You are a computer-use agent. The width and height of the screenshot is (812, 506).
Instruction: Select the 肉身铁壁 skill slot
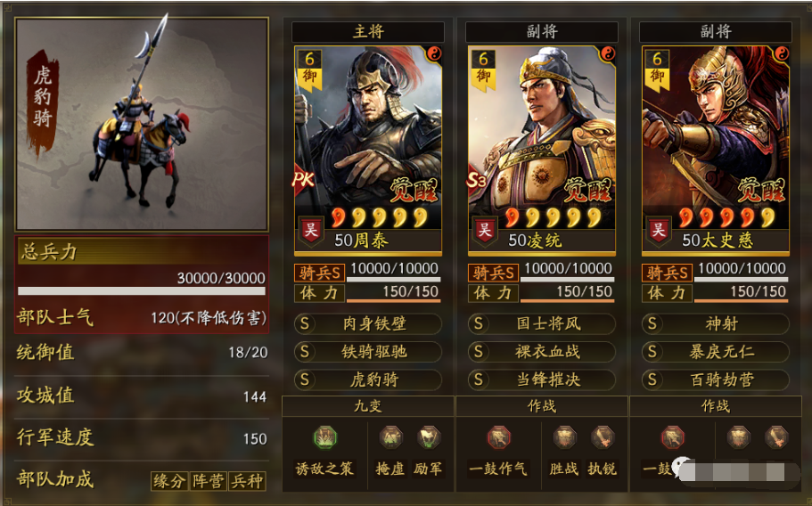pyautogui.click(x=368, y=324)
